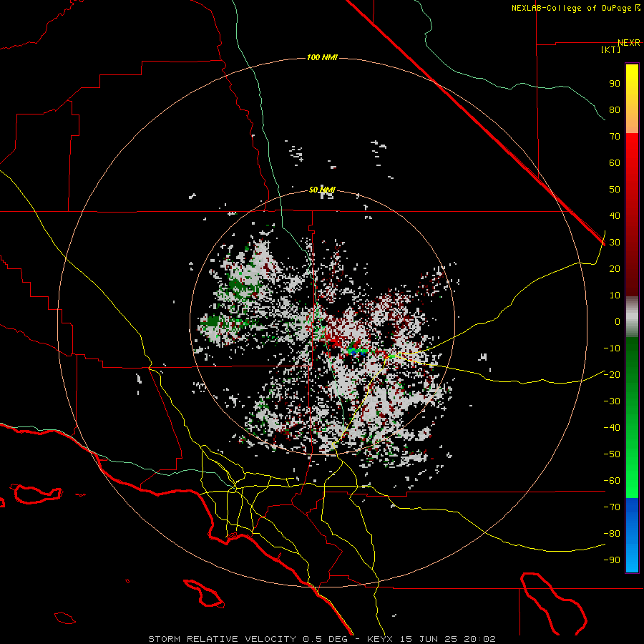Click the [KT] units label
Screen dimensions: 644x644
(x=611, y=49)
